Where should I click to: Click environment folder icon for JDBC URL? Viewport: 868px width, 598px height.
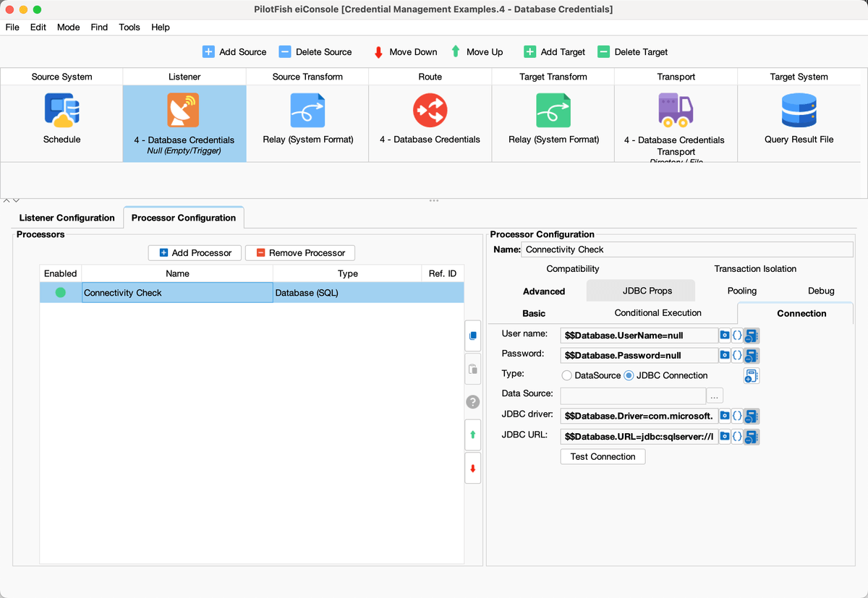click(725, 436)
